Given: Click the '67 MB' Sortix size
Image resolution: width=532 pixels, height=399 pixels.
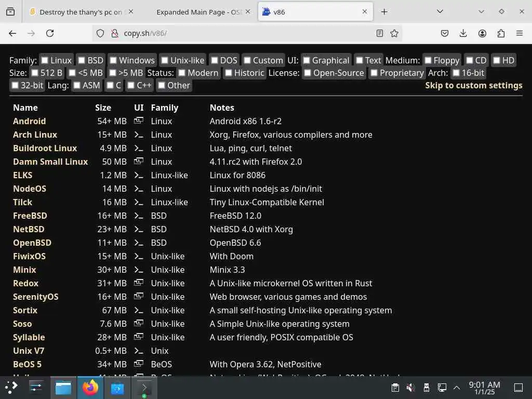Looking at the screenshot, I should [x=114, y=310].
